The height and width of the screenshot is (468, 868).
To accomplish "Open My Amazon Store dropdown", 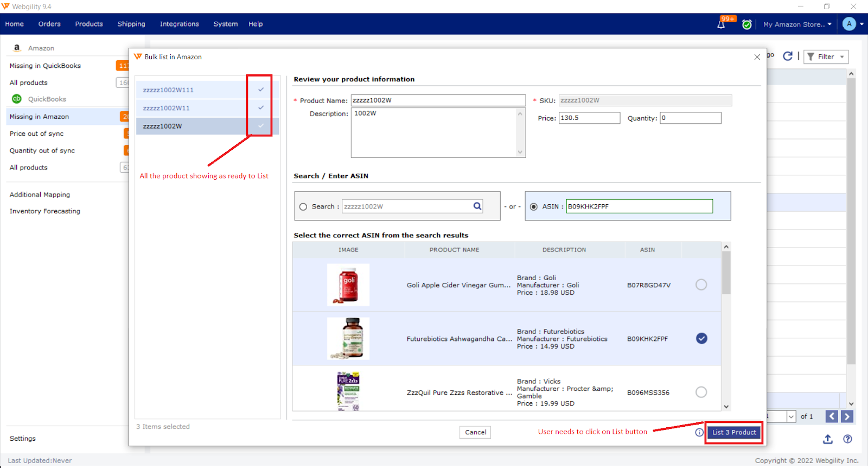I will (797, 24).
